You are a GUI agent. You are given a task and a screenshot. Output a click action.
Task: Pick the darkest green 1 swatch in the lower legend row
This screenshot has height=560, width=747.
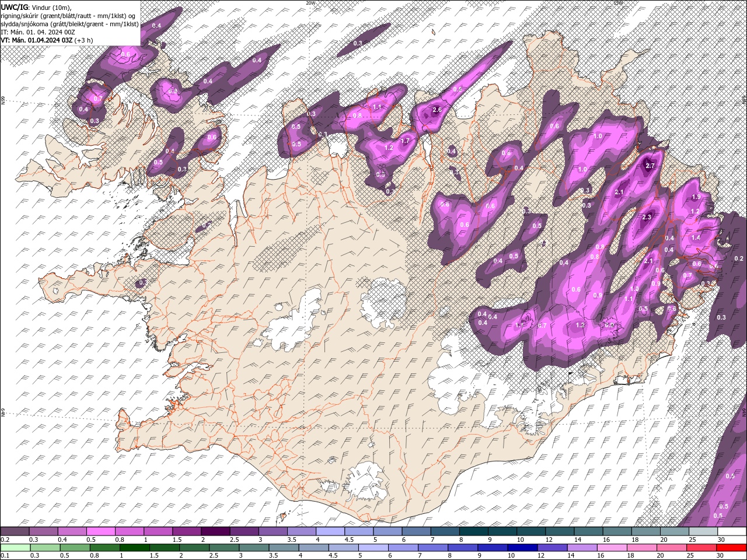click(135, 548)
